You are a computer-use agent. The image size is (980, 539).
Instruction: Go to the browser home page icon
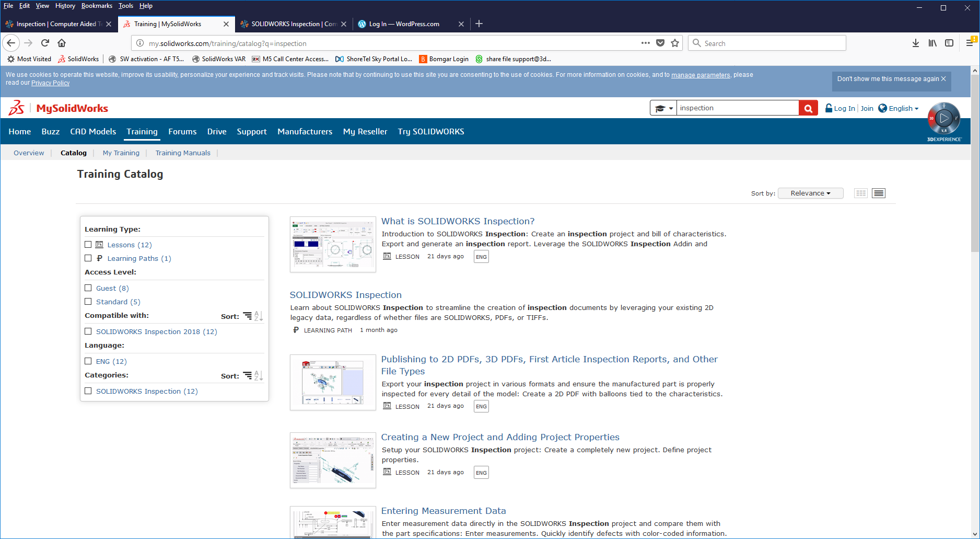(62, 43)
